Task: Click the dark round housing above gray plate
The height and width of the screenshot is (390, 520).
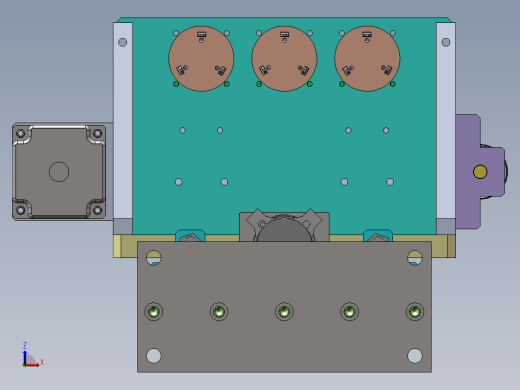Action: [284, 229]
